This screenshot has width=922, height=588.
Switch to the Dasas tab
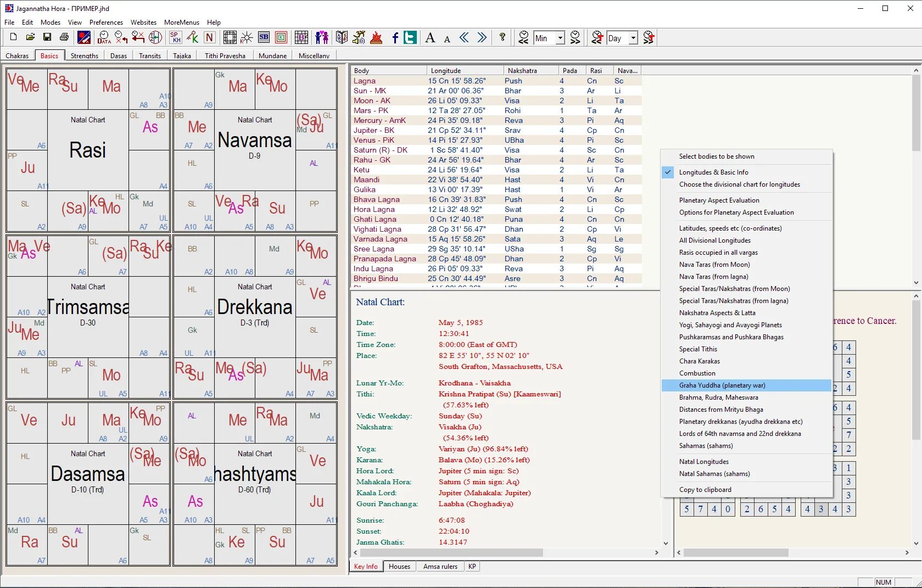tap(119, 55)
